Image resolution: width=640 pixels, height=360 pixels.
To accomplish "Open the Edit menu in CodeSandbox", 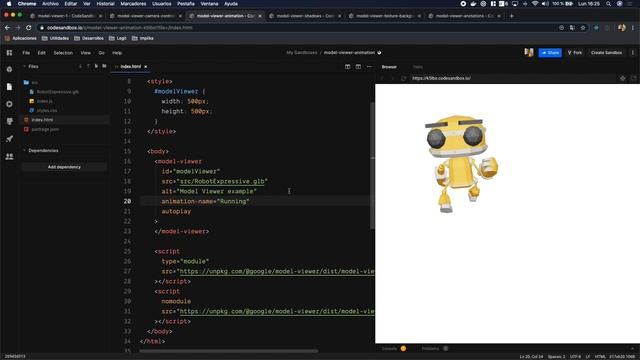I will (42, 53).
